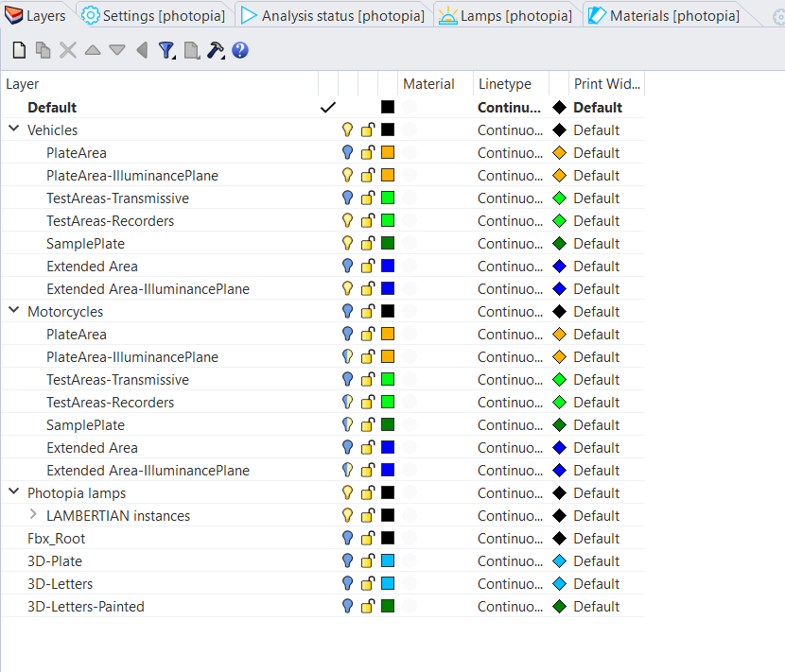Viewport: 785px width, 672px height.
Task: Click the Move Down triangle icon
Action: coord(117,50)
